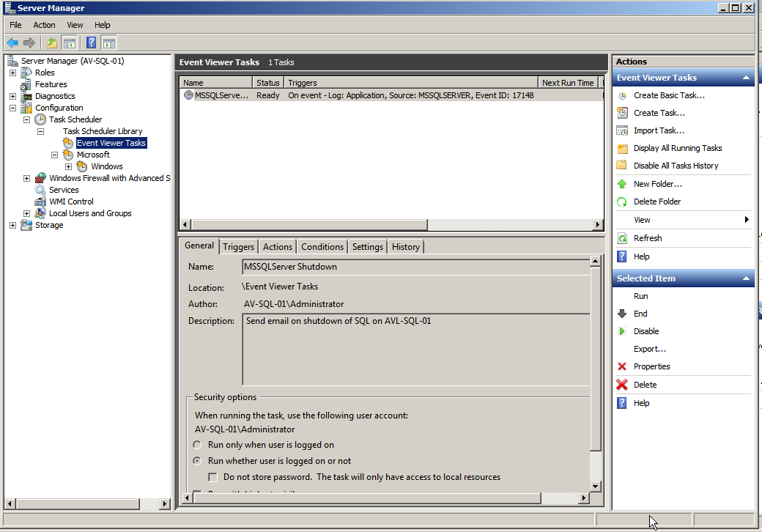Toggle the Show/Hide Console Tree toolbar icon
The height and width of the screenshot is (532, 762).
point(70,43)
